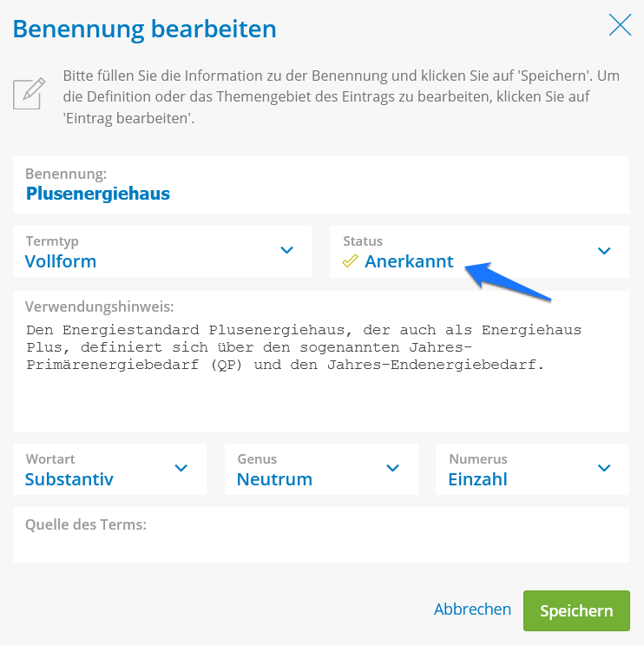Open the Status dropdown chevron
Viewport: 644px width, 646px height.
pos(604,250)
